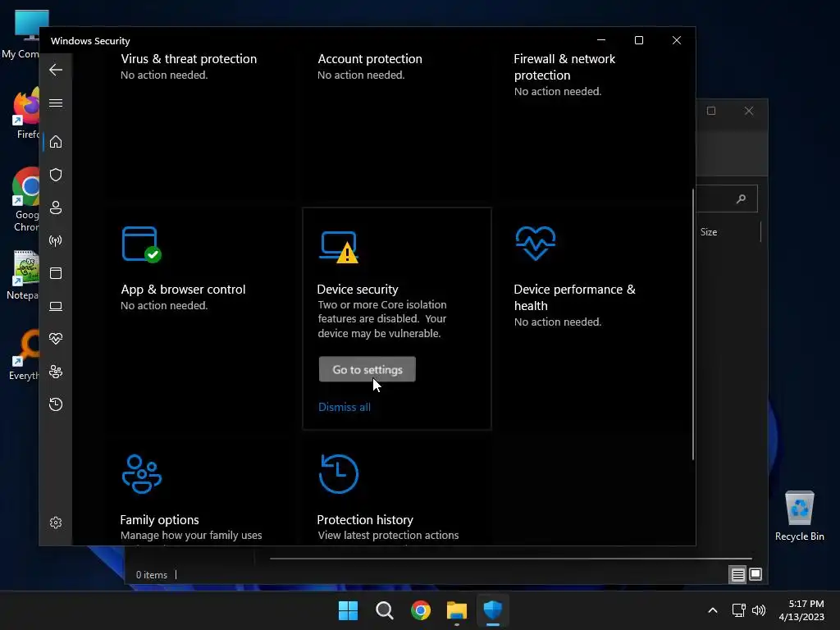Open Device performance & health heading
Image resolution: width=840 pixels, height=630 pixels.
pyautogui.click(x=574, y=297)
